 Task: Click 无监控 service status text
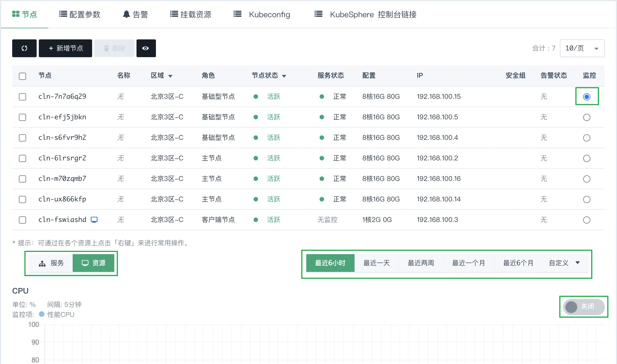327,220
